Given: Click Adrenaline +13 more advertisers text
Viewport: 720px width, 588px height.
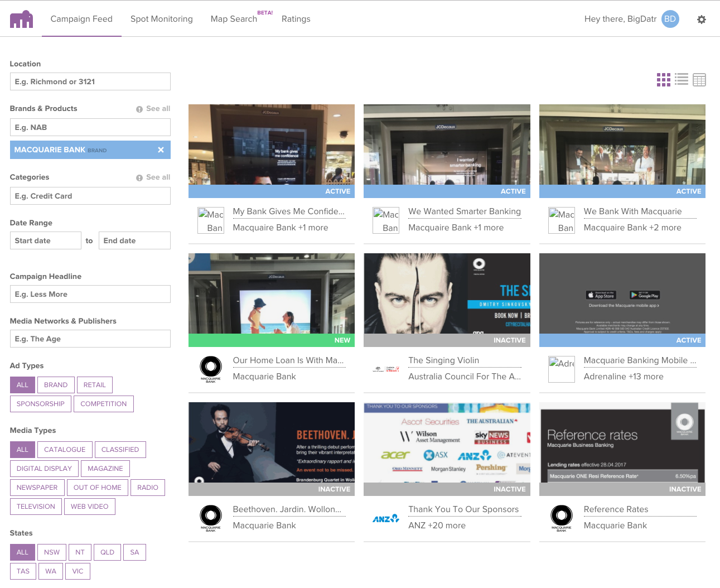Looking at the screenshot, I should click(x=624, y=377).
